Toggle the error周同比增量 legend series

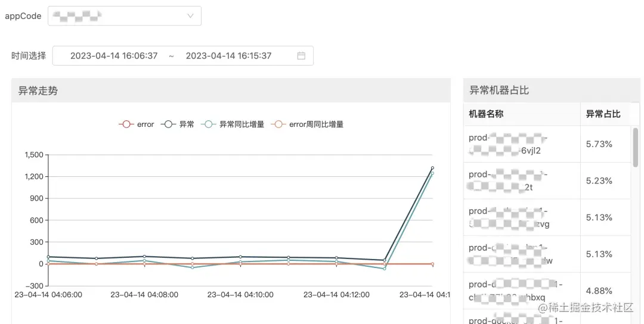(307, 124)
